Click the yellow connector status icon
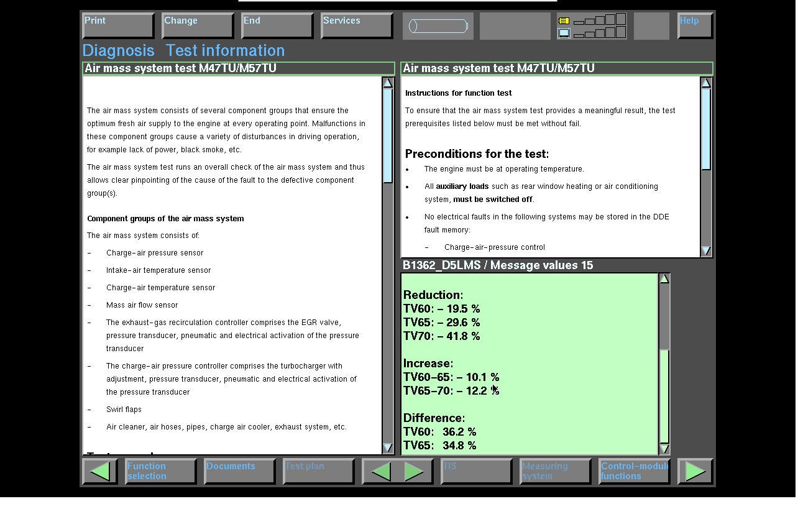The image size is (798, 532). tap(564, 21)
